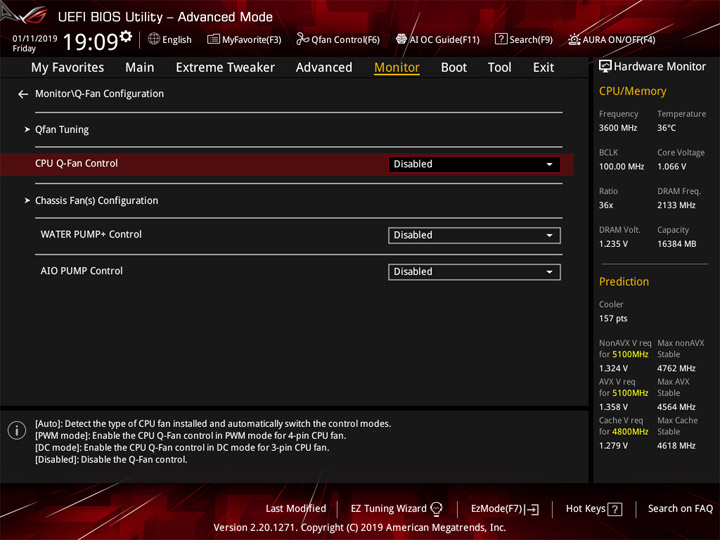
Task: Go to the Boot tab
Action: coord(454,68)
